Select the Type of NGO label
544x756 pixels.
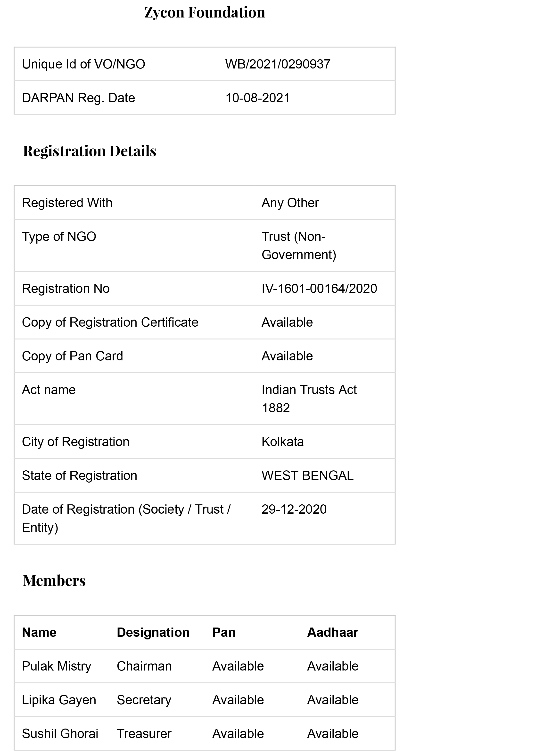(x=59, y=237)
